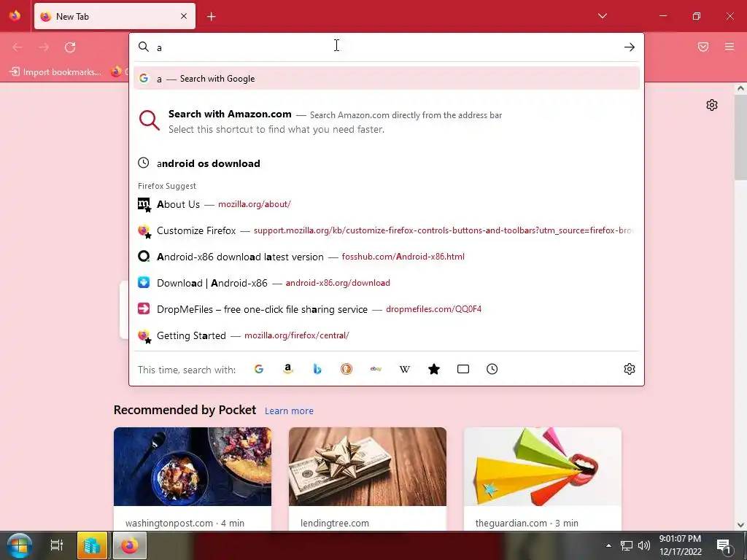The image size is (747, 560).
Task: Open search settings gear in address dropdown
Action: pos(630,369)
